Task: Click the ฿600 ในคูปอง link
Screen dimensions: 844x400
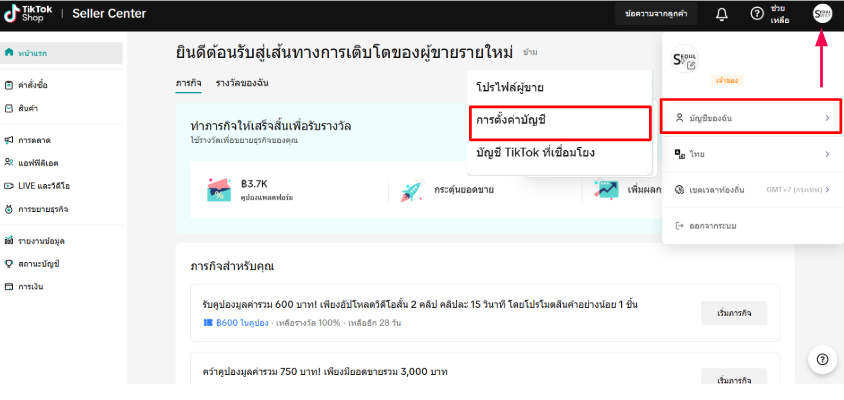Action: 241,323
